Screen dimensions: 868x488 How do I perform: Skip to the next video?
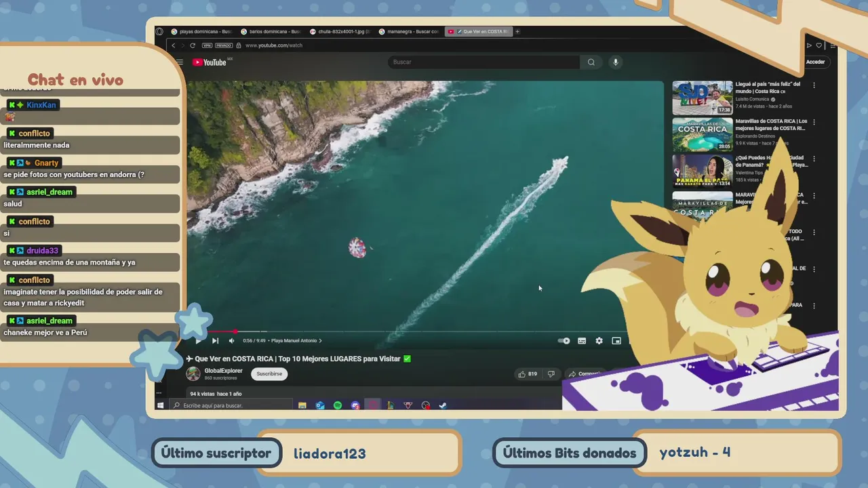(215, 341)
